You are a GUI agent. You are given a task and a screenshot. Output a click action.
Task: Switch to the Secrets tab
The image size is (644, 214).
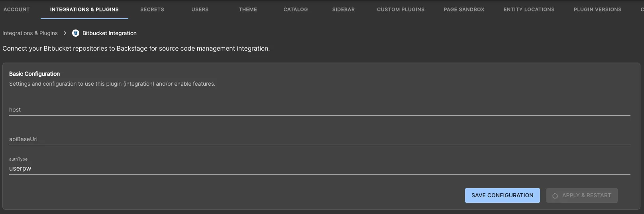[152, 9]
